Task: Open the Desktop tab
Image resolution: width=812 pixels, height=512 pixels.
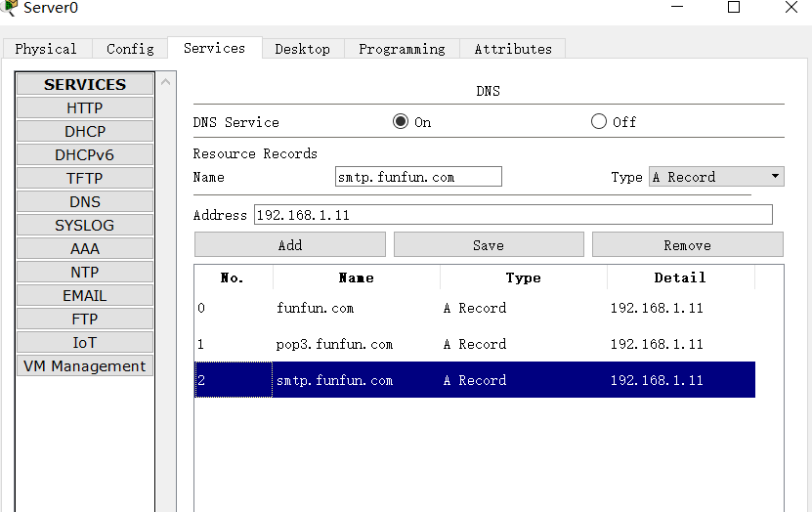Action: coord(303,49)
